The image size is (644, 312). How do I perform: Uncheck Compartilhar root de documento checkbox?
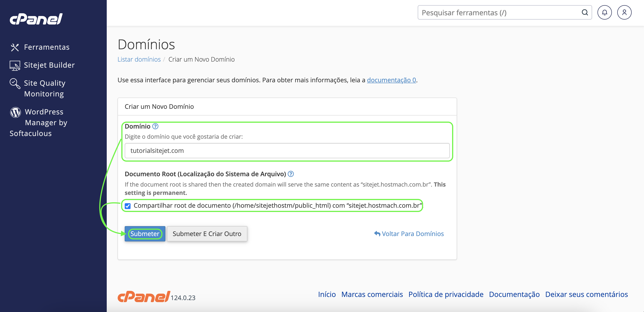[127, 206]
